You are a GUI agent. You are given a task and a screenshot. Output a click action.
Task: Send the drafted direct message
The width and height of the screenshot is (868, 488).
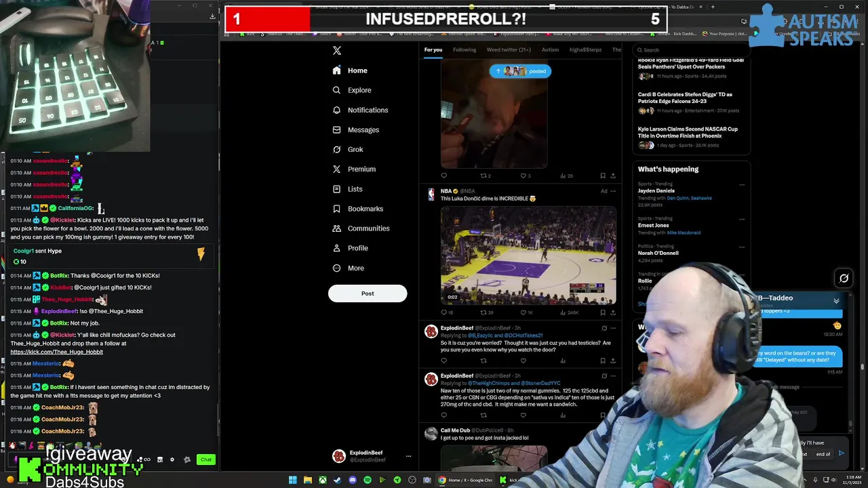842,453
